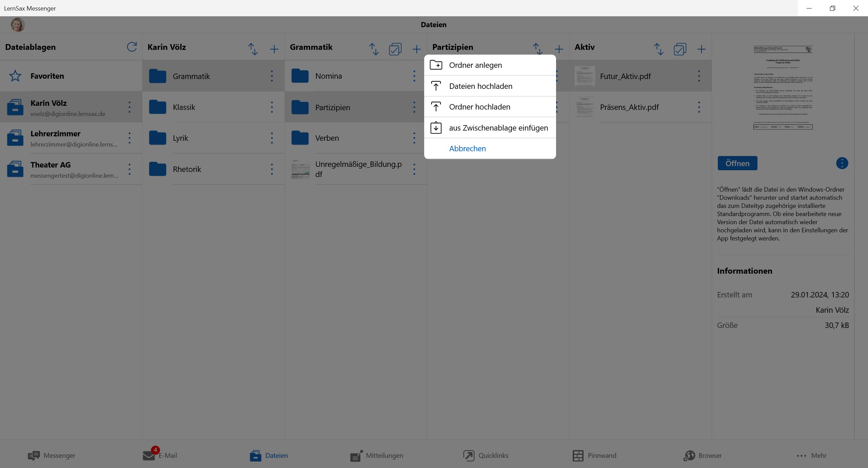868x468 pixels.
Task: Click plus icon in Aktiv column header
Action: click(701, 49)
